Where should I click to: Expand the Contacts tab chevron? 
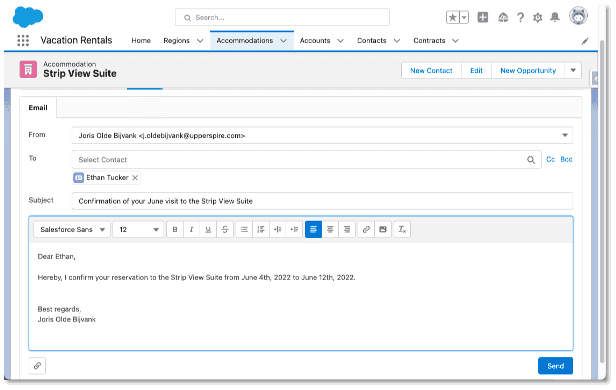(397, 40)
